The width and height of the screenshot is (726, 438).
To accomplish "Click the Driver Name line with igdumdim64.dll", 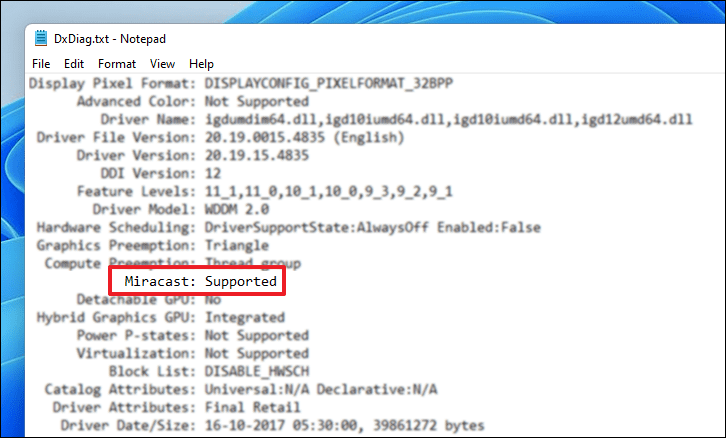I will [x=396, y=120].
